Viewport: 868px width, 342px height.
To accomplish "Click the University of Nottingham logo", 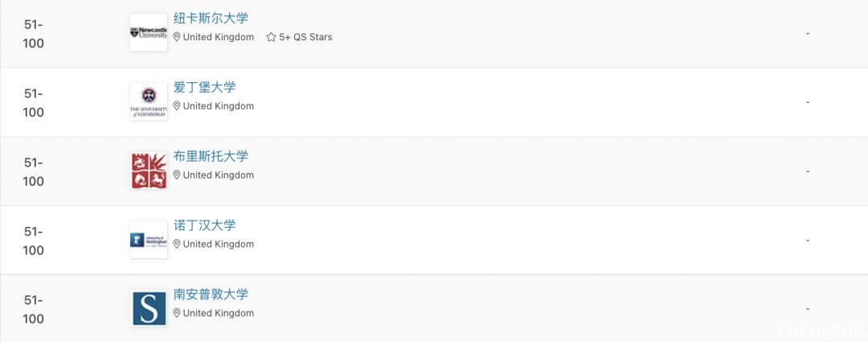I will pyautogui.click(x=149, y=240).
